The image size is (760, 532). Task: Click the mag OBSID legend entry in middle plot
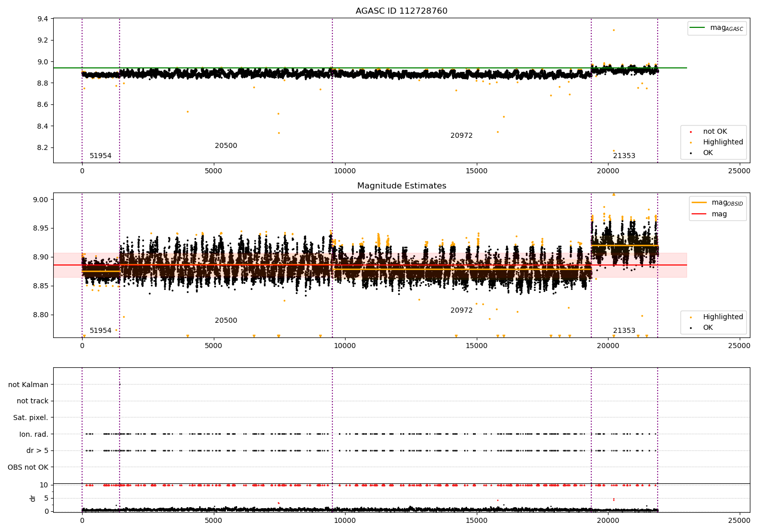(717, 203)
